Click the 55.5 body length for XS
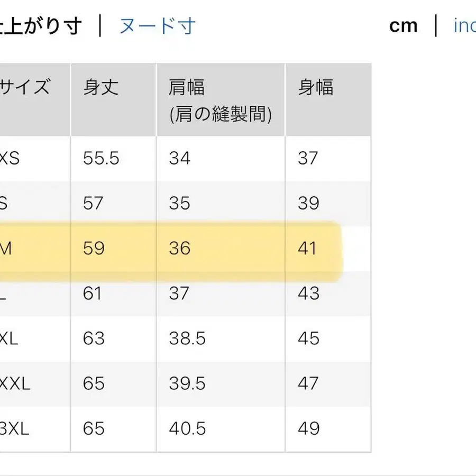This screenshot has height=476, width=476. 101,158
